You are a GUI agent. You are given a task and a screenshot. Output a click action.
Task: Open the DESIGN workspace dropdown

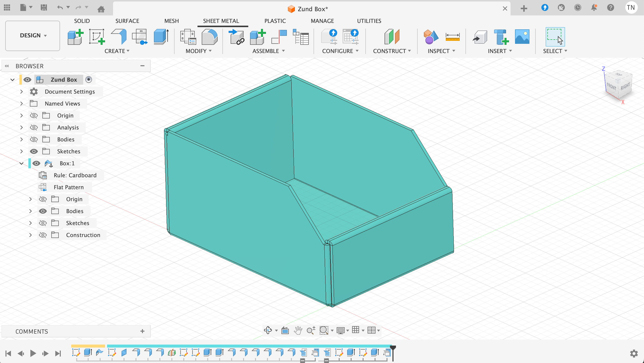(33, 36)
